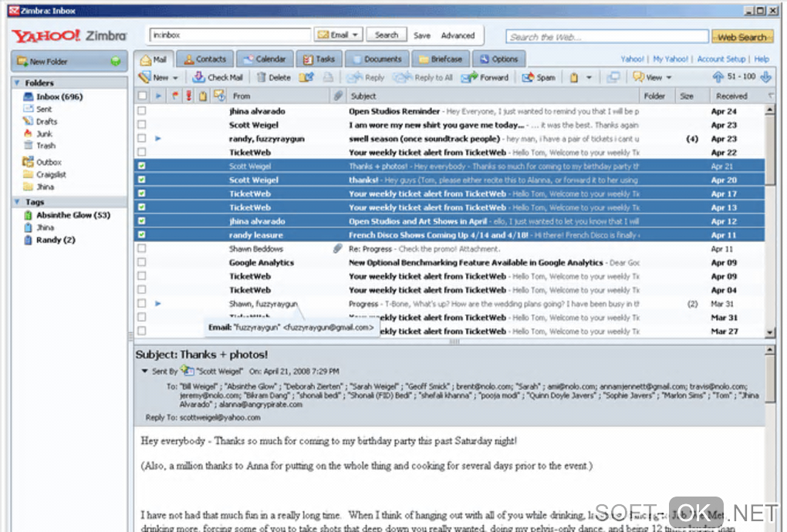Click the move-to-folder icon next to Delete
The width and height of the screenshot is (787, 532).
pos(306,77)
